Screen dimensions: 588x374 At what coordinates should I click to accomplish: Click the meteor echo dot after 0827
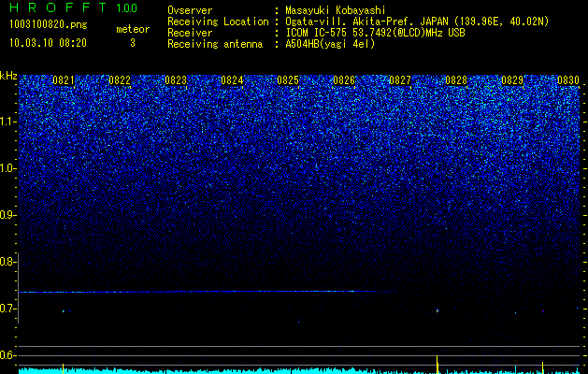pyautogui.click(x=437, y=310)
